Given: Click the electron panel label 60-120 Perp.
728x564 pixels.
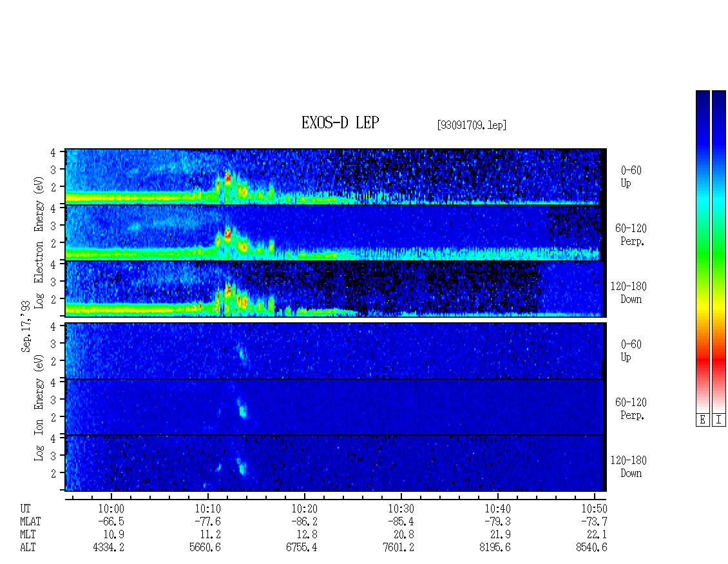Looking at the screenshot, I should tap(631, 235).
